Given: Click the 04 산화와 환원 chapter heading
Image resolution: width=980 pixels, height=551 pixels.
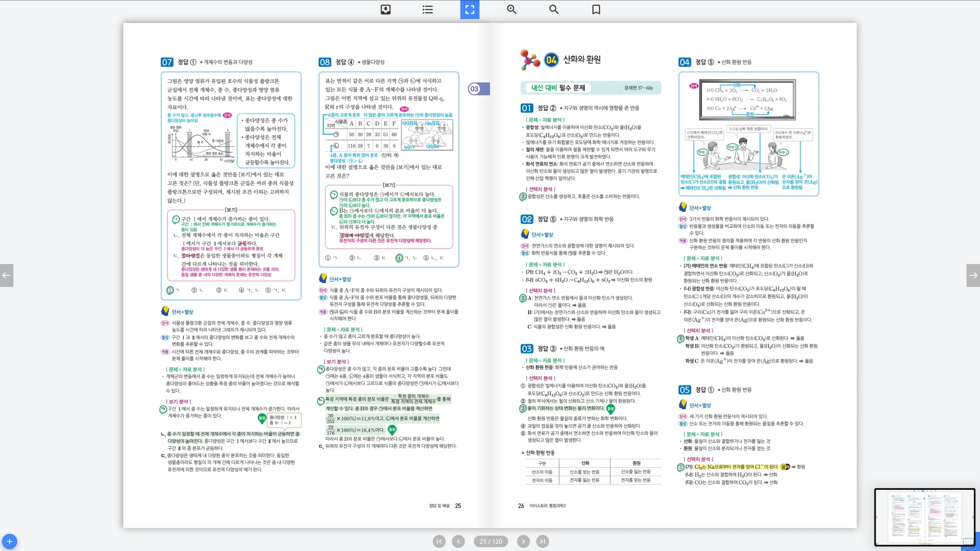Looking at the screenshot, I should point(581,59).
